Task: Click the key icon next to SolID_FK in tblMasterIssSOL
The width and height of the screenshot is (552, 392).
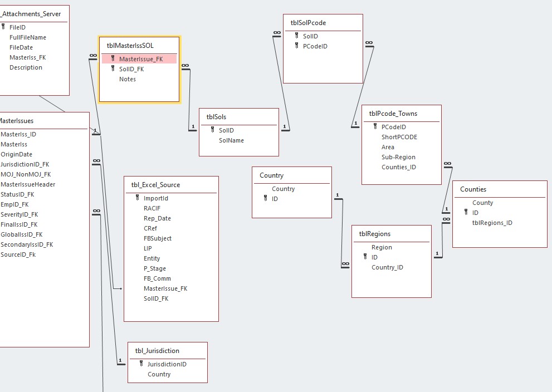Action: click(113, 68)
